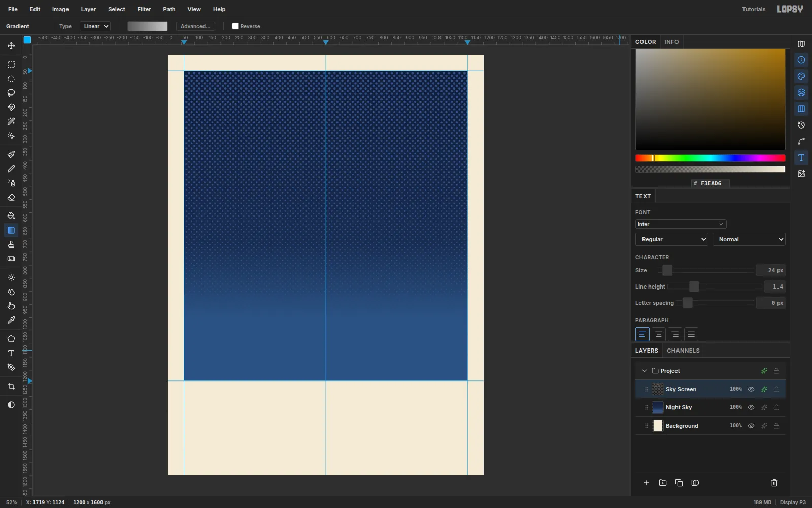
Task: Select the Polygon Shape tool
Action: [11, 339]
